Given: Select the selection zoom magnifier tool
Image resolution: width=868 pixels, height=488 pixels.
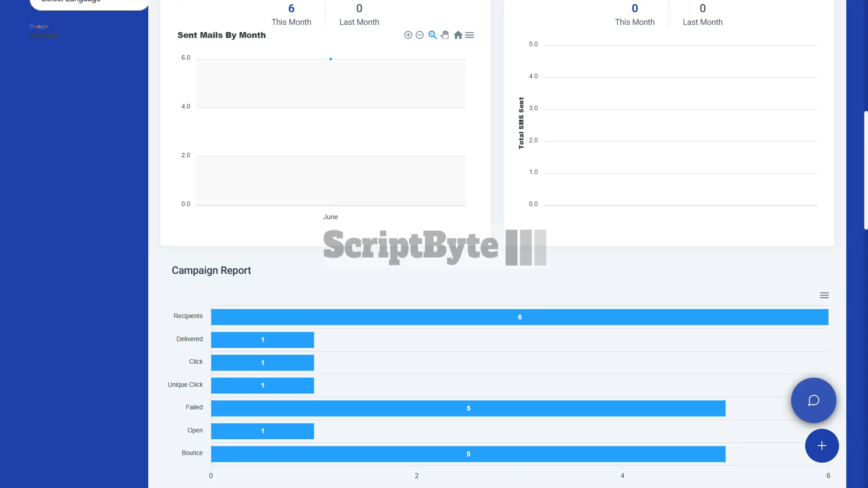Looking at the screenshot, I should coord(433,35).
